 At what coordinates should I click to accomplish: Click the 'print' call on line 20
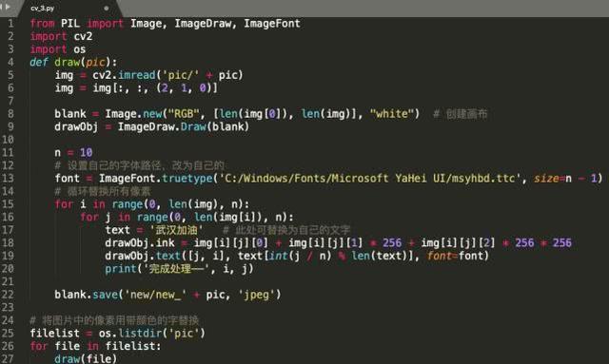point(121,269)
